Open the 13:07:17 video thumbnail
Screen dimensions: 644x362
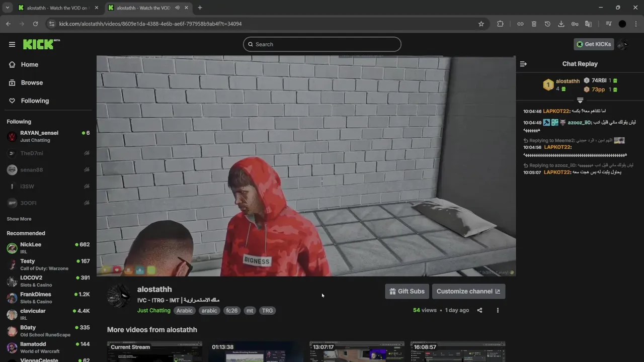click(x=357, y=352)
